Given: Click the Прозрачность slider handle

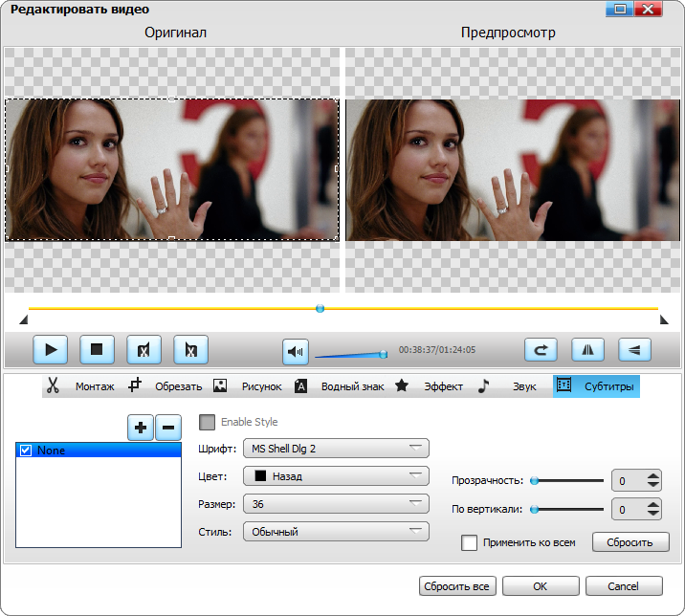Looking at the screenshot, I should [x=534, y=481].
